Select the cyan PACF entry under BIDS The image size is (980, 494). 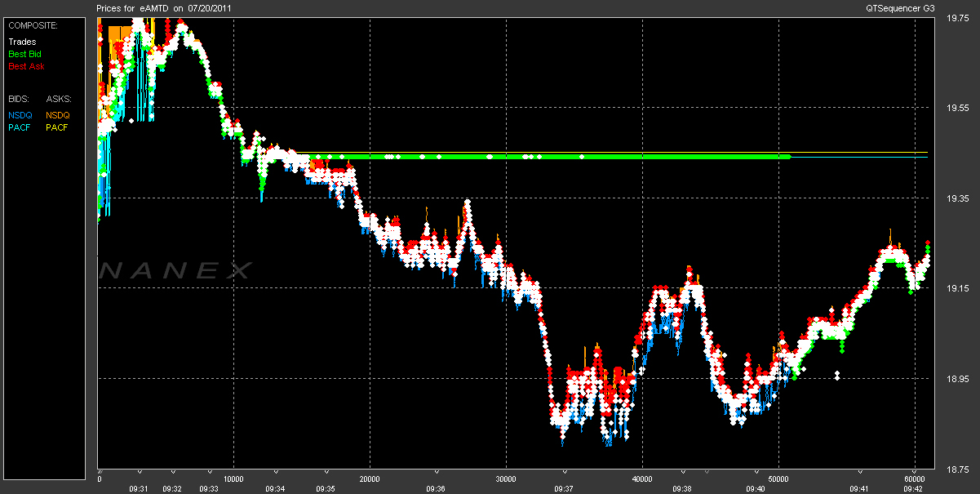tap(20, 127)
